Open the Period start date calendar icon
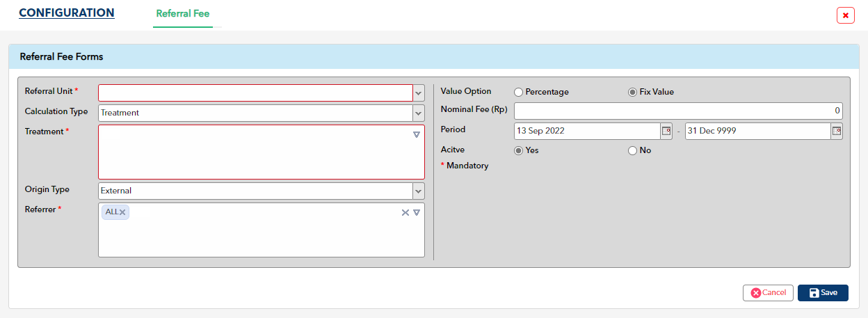This screenshot has width=868, height=318. 666,131
